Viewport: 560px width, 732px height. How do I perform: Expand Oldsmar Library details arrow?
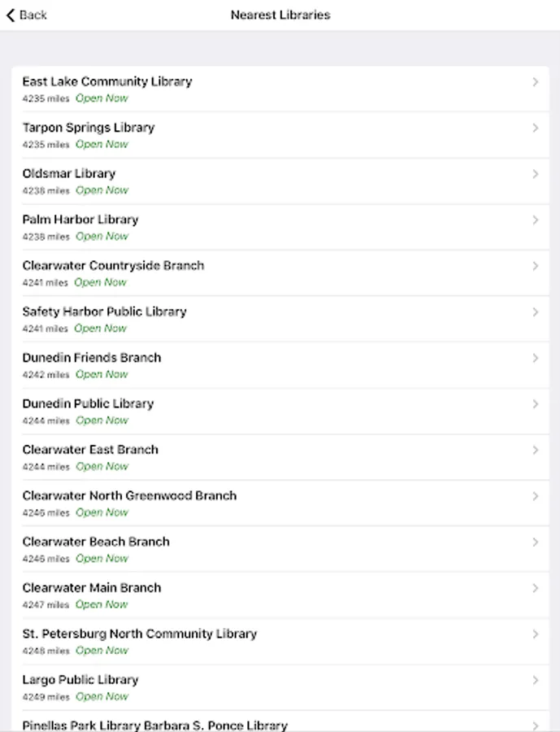pos(536,174)
